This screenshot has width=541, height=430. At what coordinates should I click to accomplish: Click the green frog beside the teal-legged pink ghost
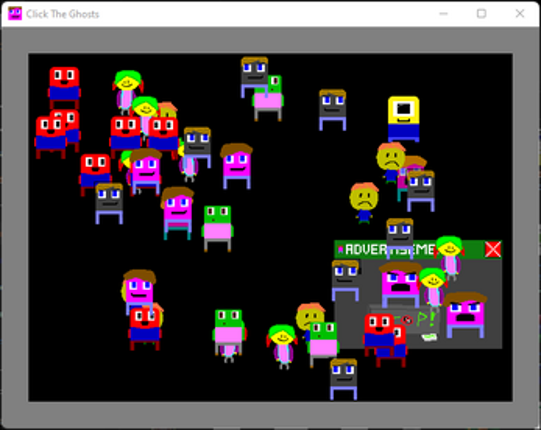(x=217, y=228)
